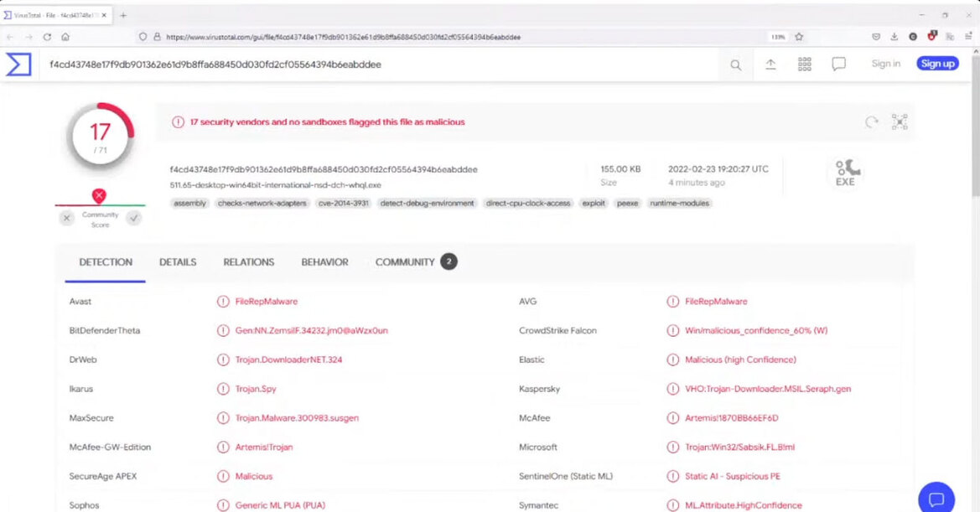This screenshot has width=980, height=512.
Task: Click the 155.00 KB size value
Action: tap(620, 169)
